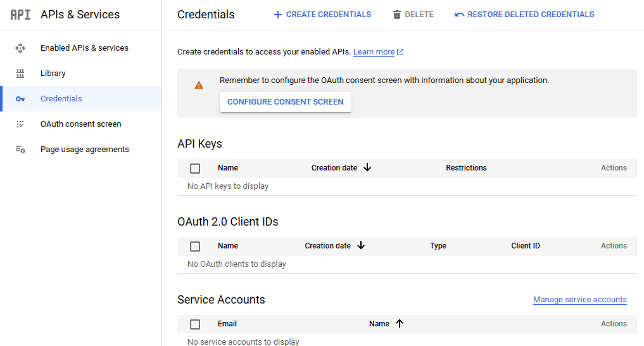
Task: Click Service Accounts Actions column label
Action: point(614,324)
